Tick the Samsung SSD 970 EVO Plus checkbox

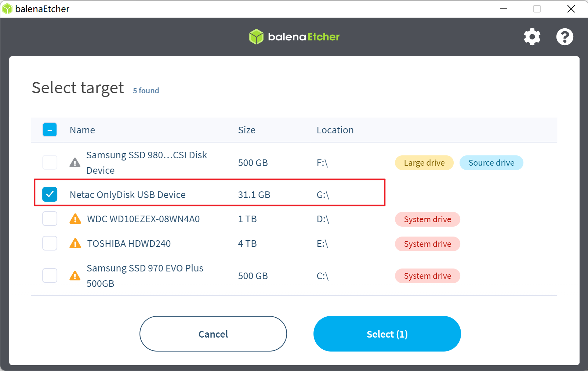[x=50, y=275]
